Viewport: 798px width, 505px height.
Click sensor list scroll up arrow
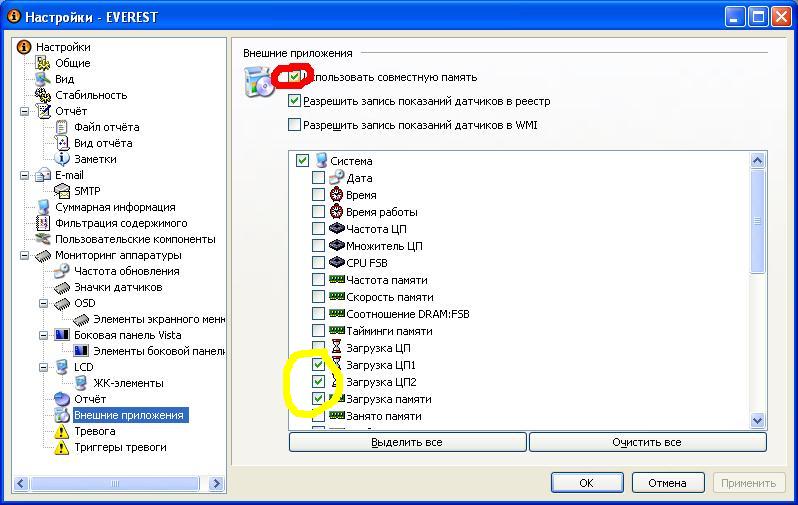pos(757,161)
